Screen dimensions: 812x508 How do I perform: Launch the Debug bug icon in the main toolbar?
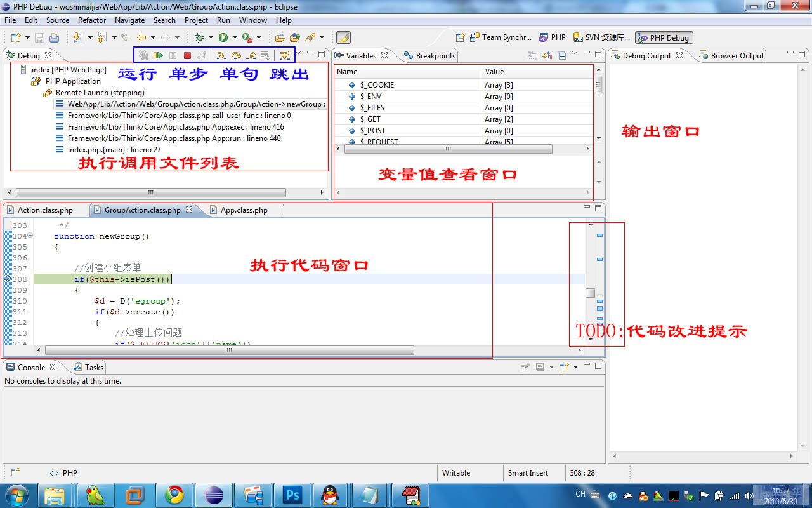pos(199,37)
